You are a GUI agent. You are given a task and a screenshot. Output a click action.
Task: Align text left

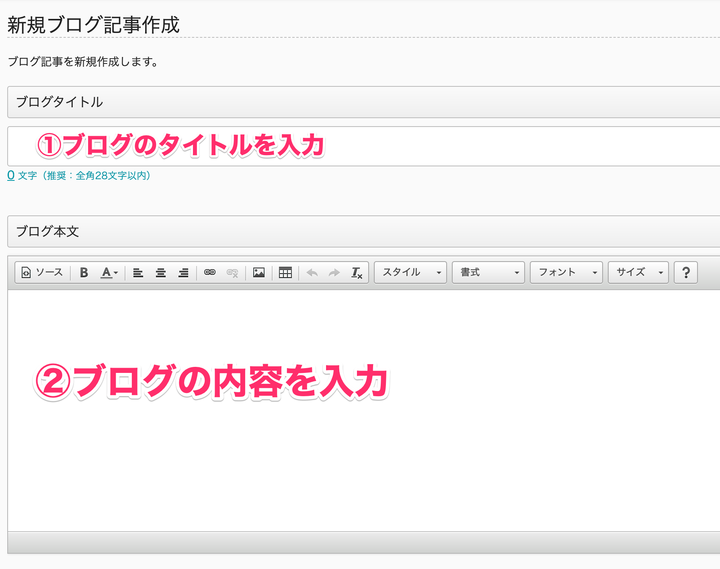[x=138, y=272]
